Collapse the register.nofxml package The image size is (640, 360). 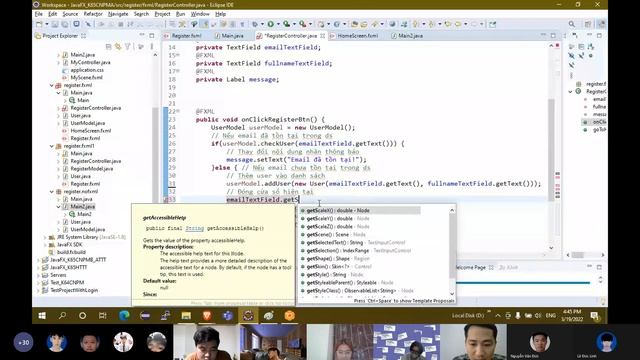(52, 191)
